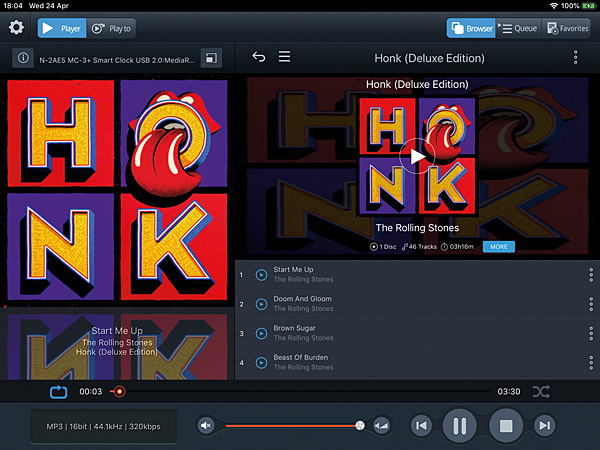Screen dimensions: 600x450
Task: Click the 03h16m duration label
Action: click(x=457, y=247)
